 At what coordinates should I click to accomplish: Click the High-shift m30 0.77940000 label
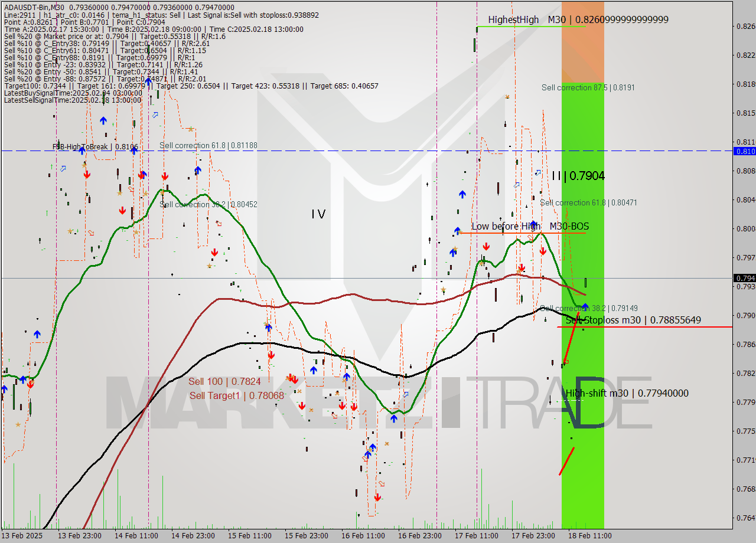coord(627,393)
